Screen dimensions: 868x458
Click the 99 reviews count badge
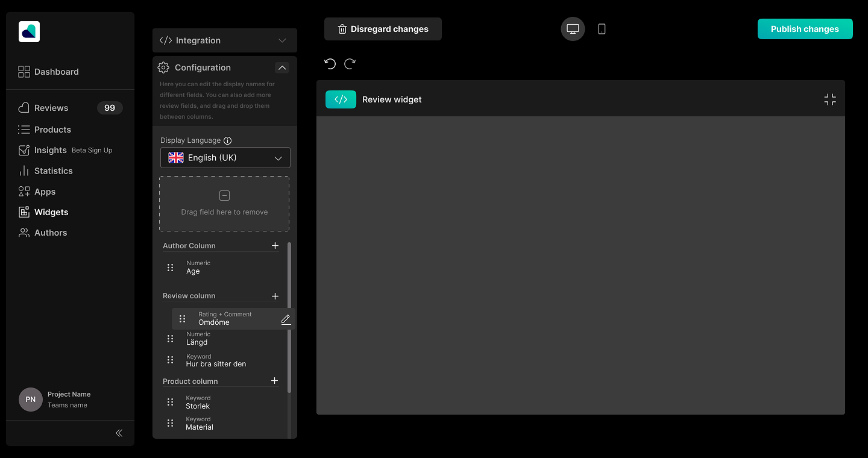point(110,108)
